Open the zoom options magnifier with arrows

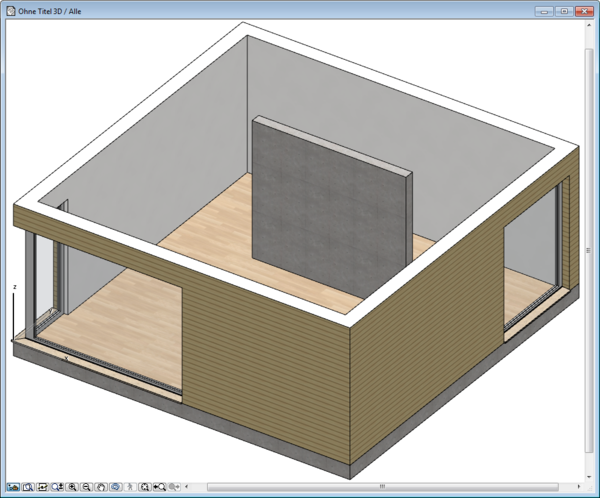[x=57, y=487]
